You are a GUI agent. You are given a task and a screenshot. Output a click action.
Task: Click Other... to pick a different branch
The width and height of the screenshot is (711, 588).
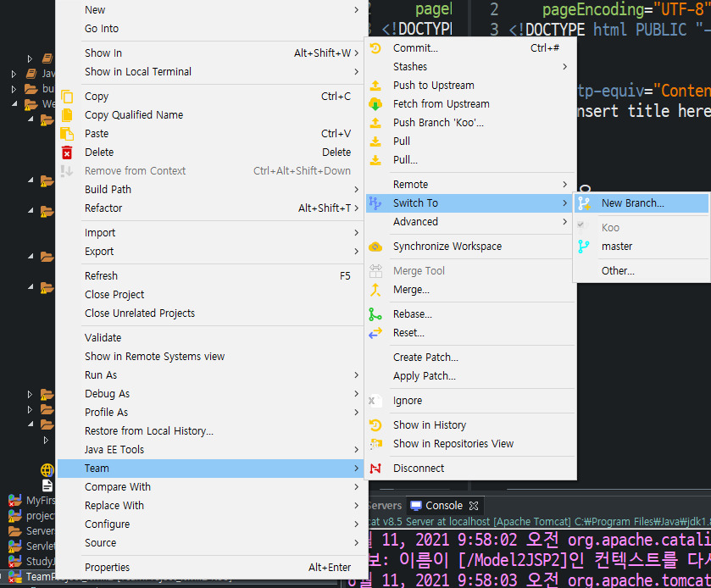pyautogui.click(x=619, y=270)
